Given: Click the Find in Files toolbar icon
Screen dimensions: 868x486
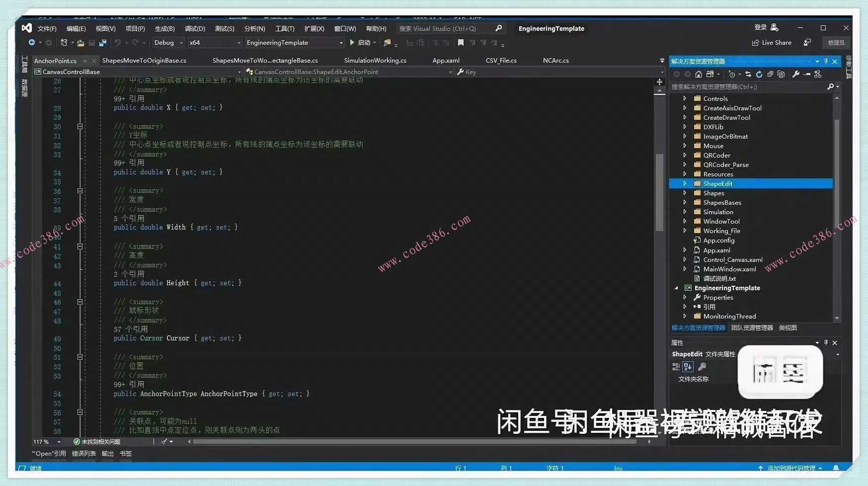Looking at the screenshot, I should (387, 43).
